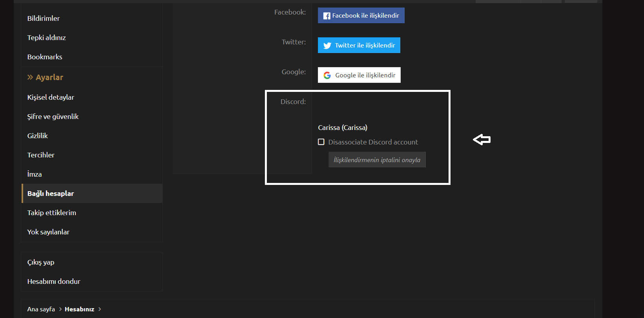Click Çıkış yap to log out
Image resolution: width=644 pixels, height=318 pixels.
click(x=41, y=262)
